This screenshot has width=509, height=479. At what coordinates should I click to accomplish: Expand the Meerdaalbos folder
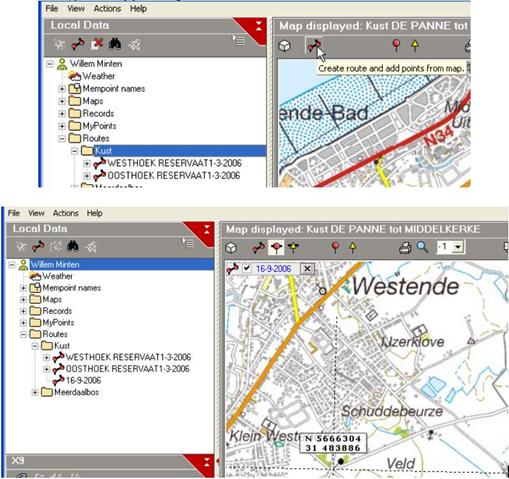(35, 392)
